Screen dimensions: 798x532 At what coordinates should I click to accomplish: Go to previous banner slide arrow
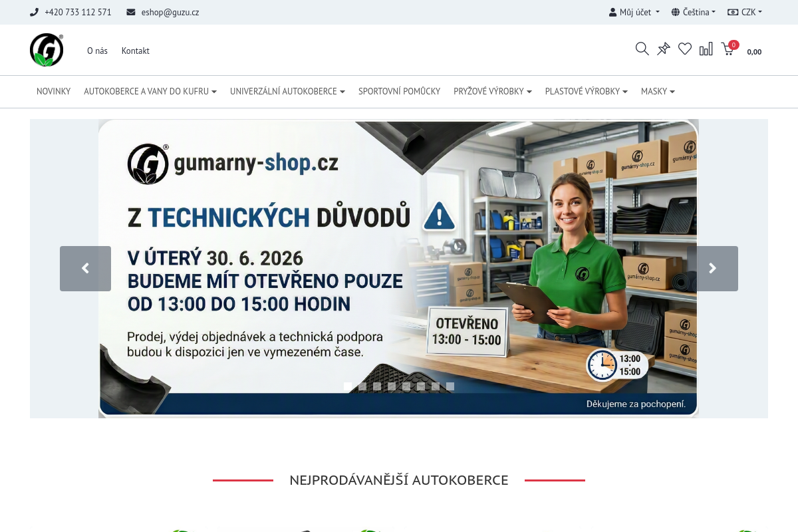(x=85, y=269)
